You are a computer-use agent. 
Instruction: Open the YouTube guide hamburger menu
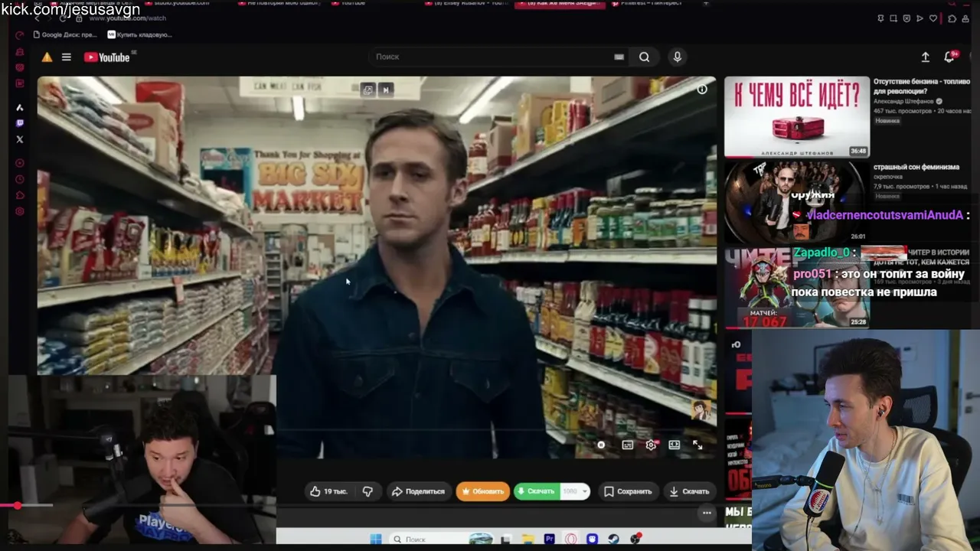click(x=67, y=57)
